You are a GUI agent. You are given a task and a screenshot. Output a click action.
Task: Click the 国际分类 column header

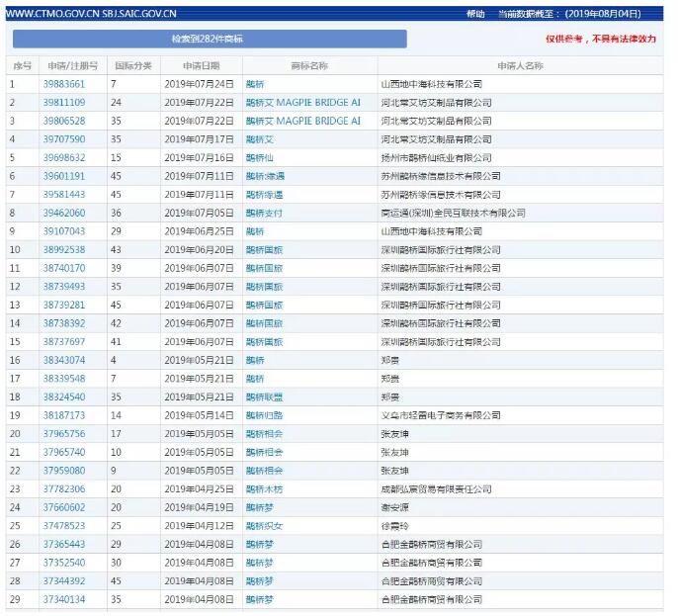click(x=133, y=65)
